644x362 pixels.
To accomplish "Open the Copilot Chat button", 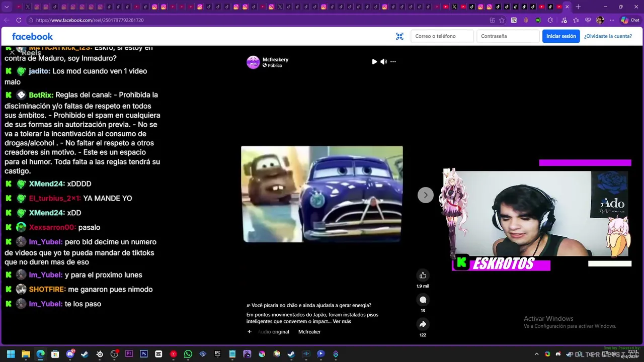I will (x=630, y=20).
